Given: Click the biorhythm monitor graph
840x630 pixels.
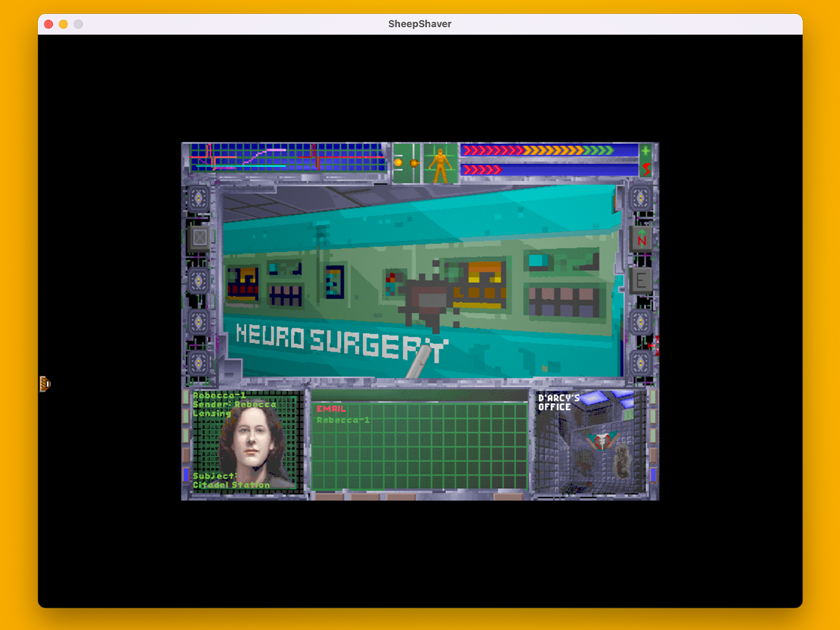Looking at the screenshot, I should coord(288,157).
